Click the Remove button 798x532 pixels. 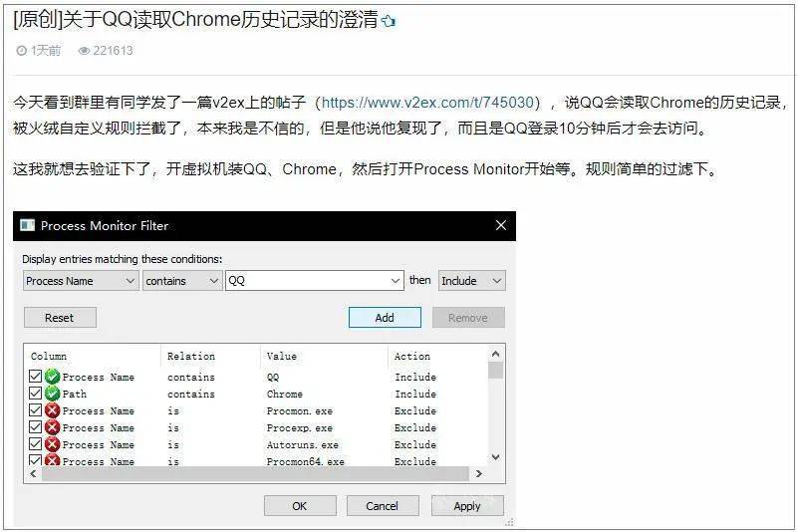[468, 318]
